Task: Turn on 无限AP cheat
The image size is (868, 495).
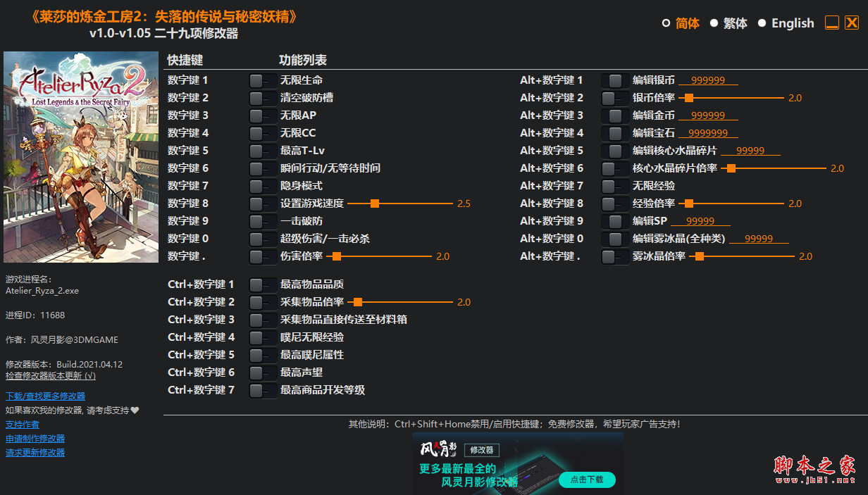Action: (x=263, y=115)
